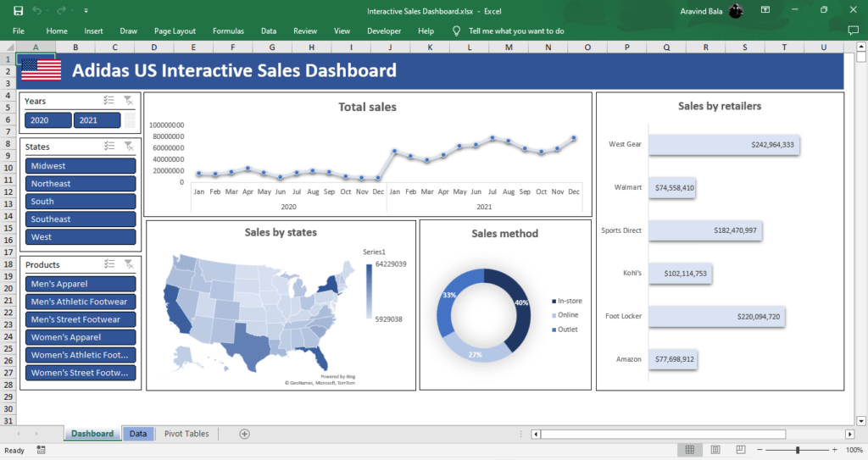The image size is (868, 460).
Task: Toggle multi-select on the States slicer
Action: point(109,147)
